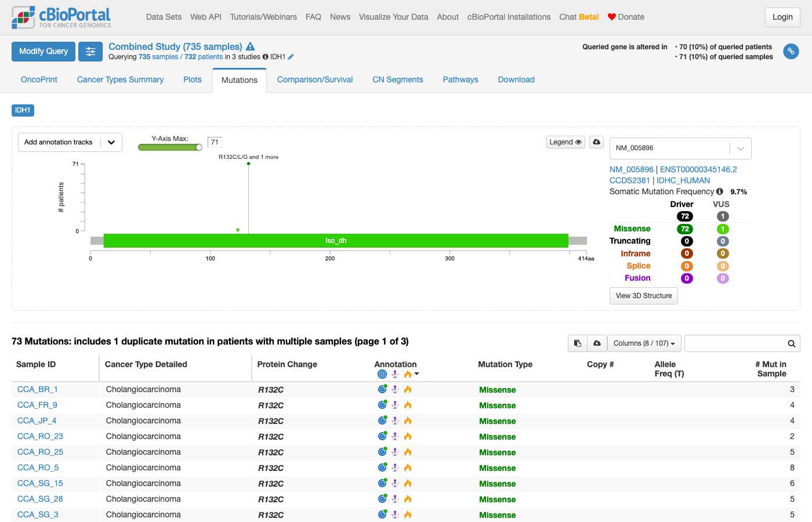This screenshot has height=522, width=812.
Task: Download the lollipop plot via cloud icon
Action: click(597, 142)
